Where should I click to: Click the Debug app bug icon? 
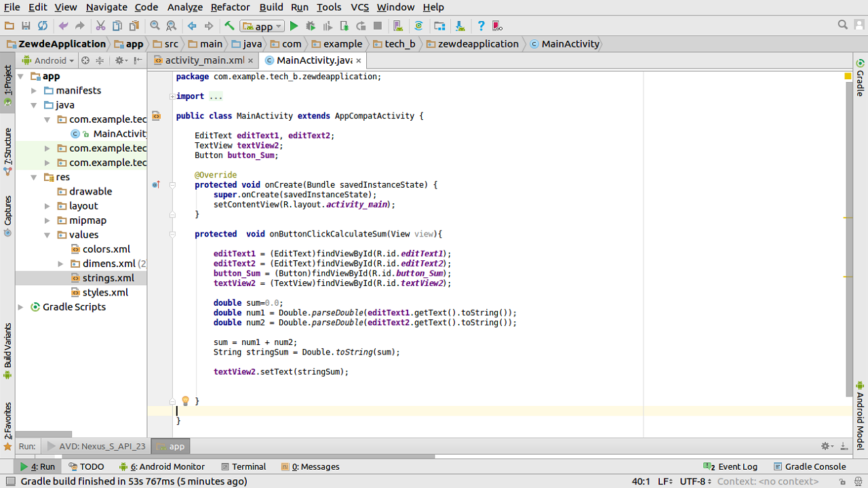pyautogui.click(x=311, y=26)
